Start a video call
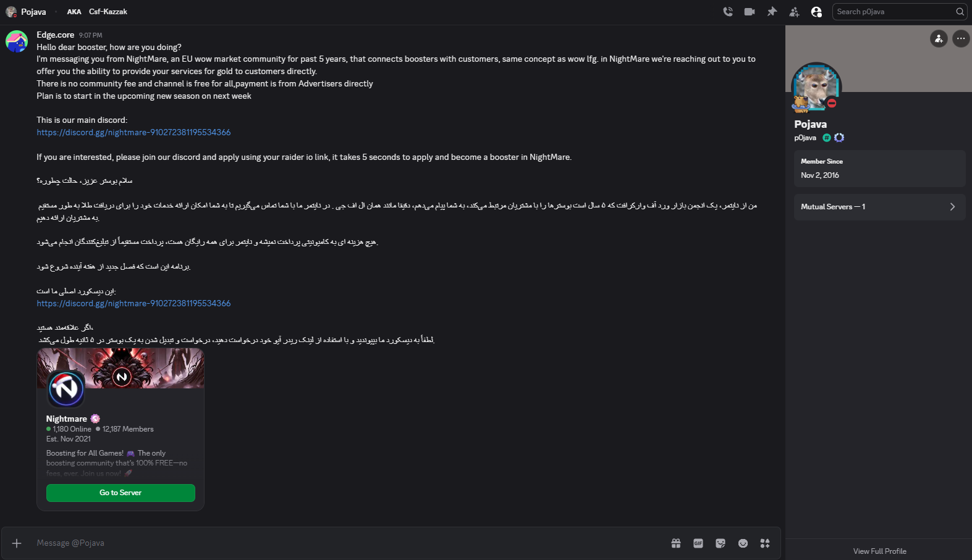This screenshot has height=560, width=972. click(750, 12)
